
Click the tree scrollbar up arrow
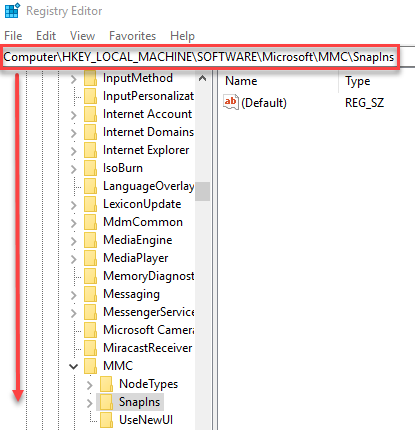click(202, 79)
